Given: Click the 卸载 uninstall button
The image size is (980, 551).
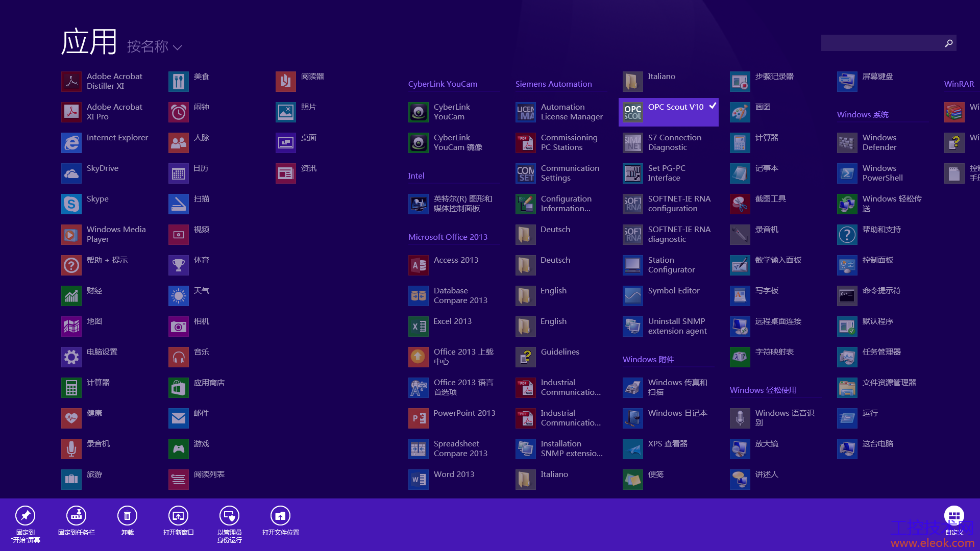Looking at the screenshot, I should pyautogui.click(x=128, y=521).
